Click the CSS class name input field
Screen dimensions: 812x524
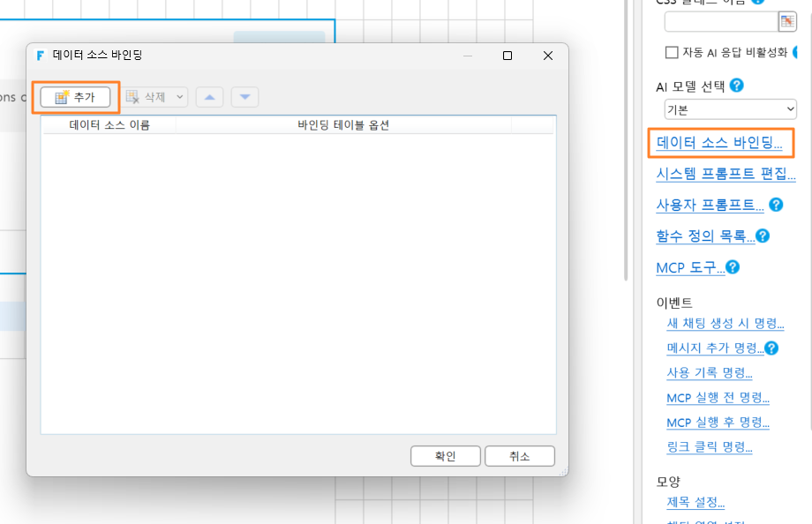click(x=721, y=21)
